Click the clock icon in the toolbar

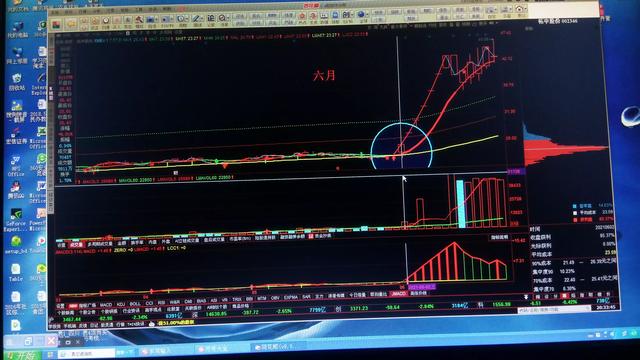pyautogui.click(x=106, y=20)
